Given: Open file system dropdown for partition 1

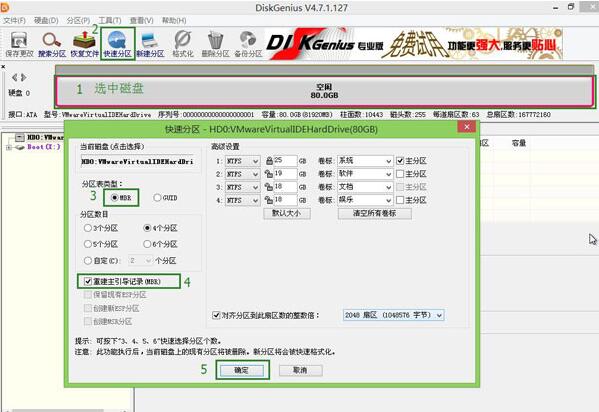Looking at the screenshot, I should click(243, 161).
